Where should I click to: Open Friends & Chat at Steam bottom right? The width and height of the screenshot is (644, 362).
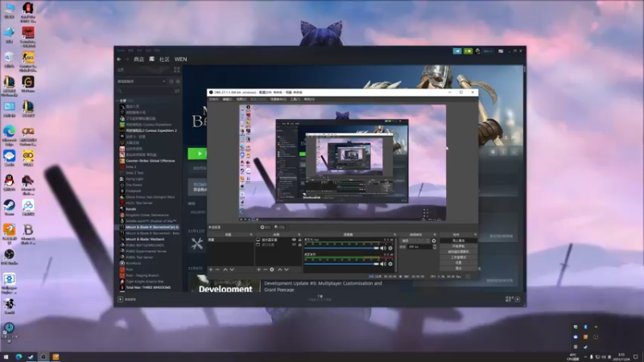[513, 299]
